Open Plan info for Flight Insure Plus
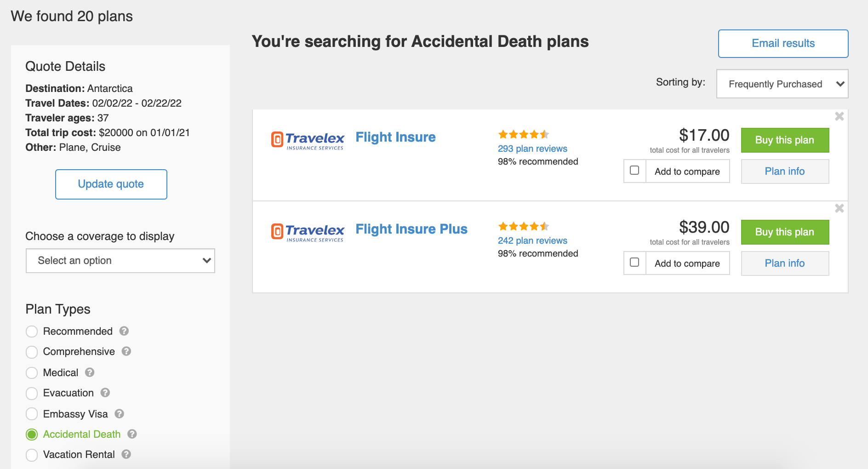 (785, 263)
